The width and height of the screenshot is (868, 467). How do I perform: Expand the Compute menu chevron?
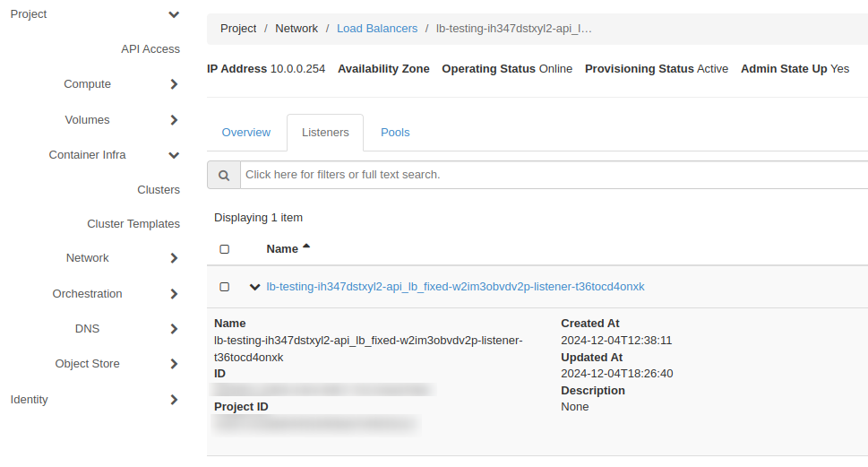174,84
